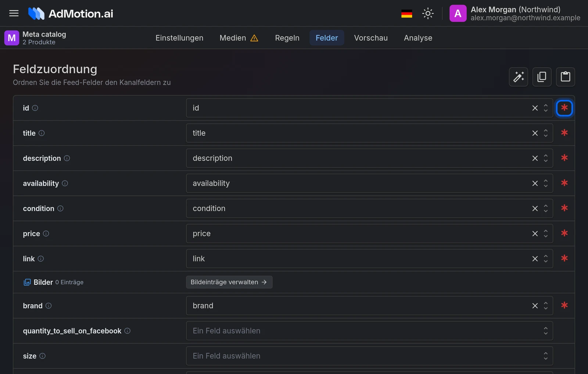Show info for the title field
The image size is (588, 374).
[42, 133]
